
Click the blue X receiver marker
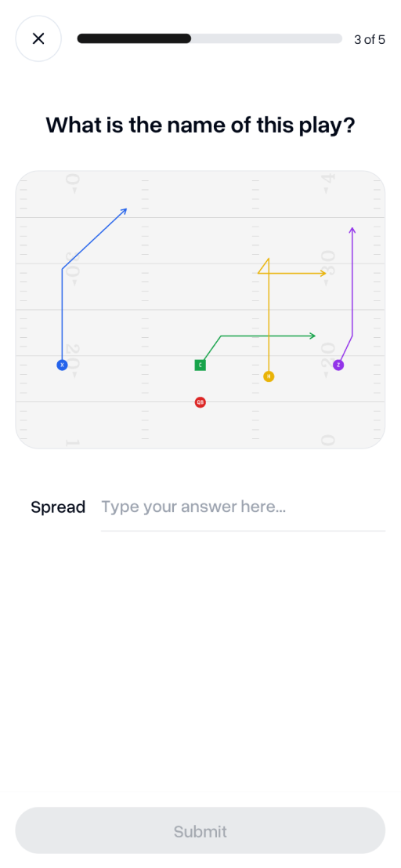(x=62, y=365)
